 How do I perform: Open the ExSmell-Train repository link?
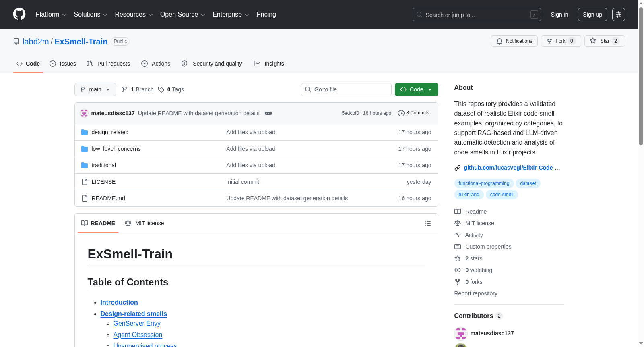tap(81, 42)
